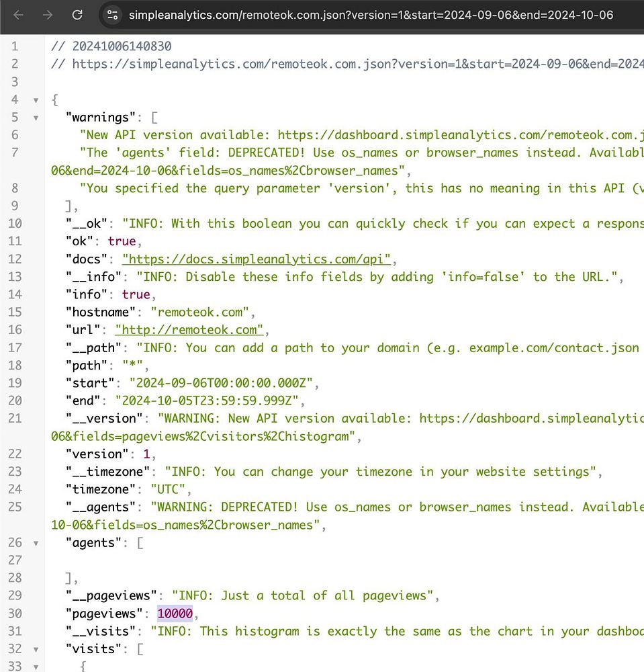644x672 pixels.
Task: Collapse the root JSON object on line 4
Action: coord(36,100)
